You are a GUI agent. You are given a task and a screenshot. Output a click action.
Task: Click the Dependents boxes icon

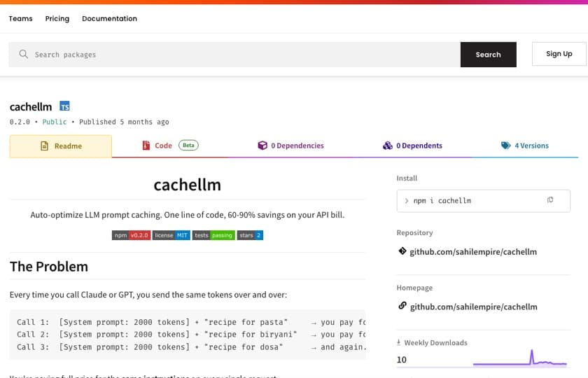coord(387,145)
